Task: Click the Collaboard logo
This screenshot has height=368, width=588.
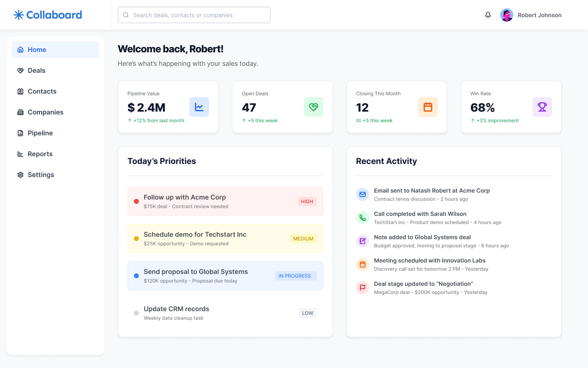Action: 48,15
